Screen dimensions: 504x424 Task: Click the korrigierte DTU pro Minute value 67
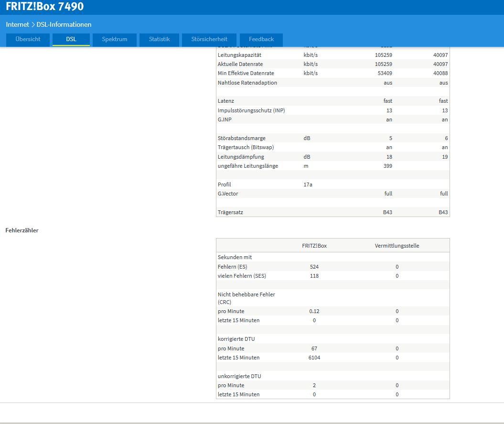pyautogui.click(x=314, y=349)
